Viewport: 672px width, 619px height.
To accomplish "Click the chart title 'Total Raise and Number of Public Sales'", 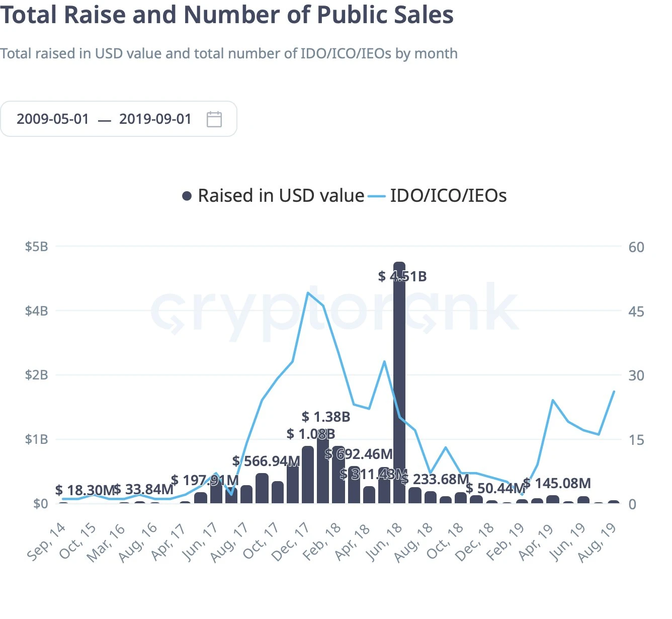I will 227,15.
